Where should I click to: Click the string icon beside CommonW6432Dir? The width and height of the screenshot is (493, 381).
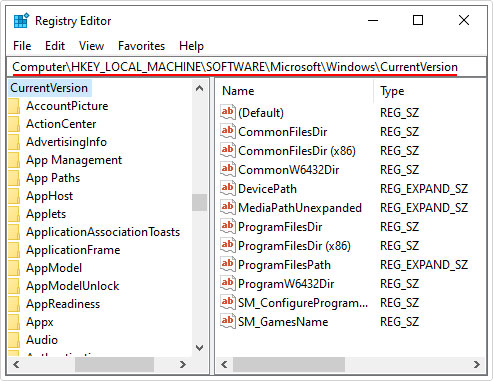pyautogui.click(x=228, y=169)
